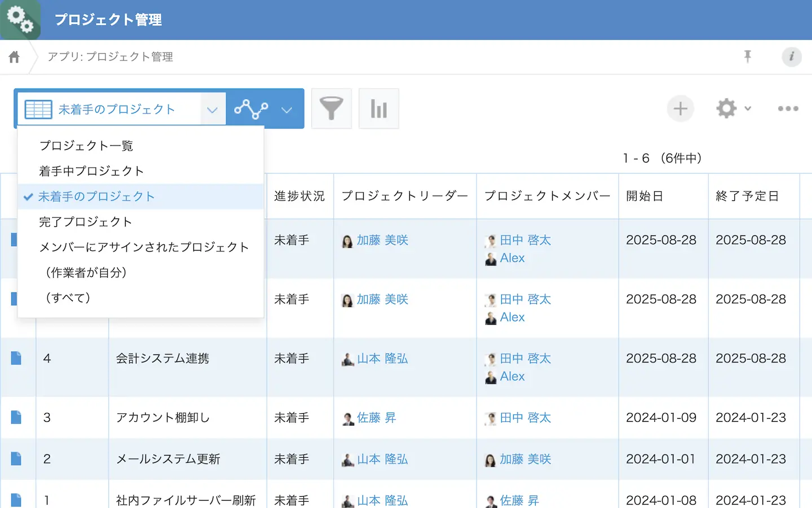Click the home icon in breadcrumb
This screenshot has height=508, width=812.
(14, 57)
